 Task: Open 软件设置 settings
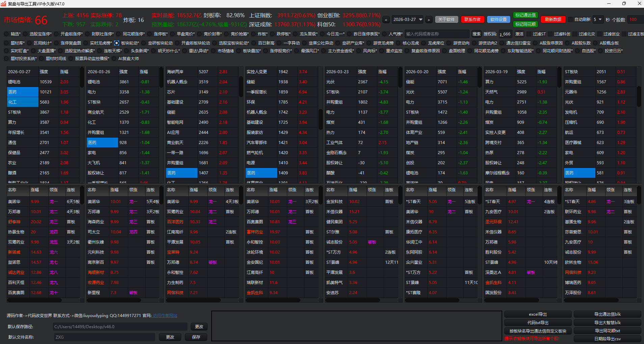click(x=499, y=20)
